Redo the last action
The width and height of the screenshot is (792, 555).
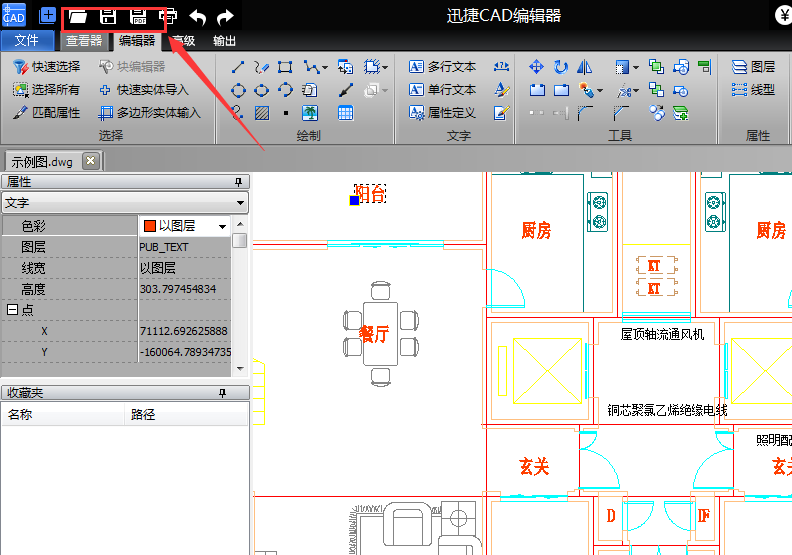coord(225,17)
